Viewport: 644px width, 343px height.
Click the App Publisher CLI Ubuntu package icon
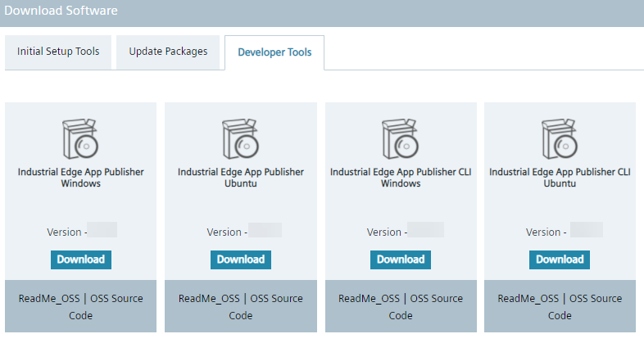click(560, 138)
